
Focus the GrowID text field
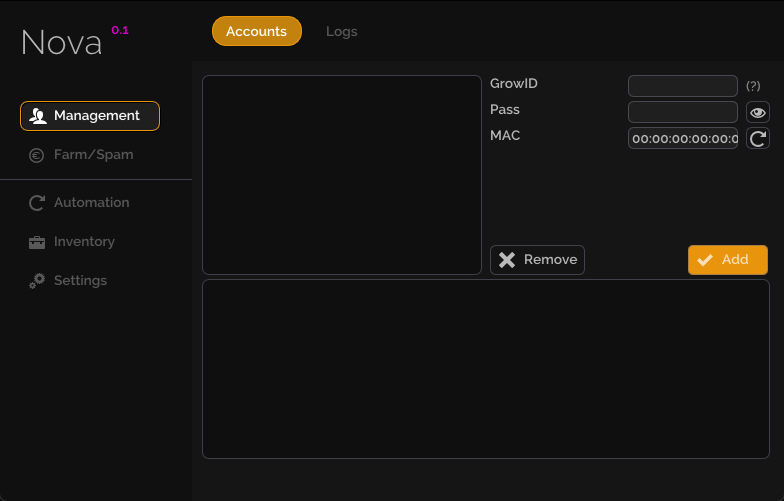682,86
